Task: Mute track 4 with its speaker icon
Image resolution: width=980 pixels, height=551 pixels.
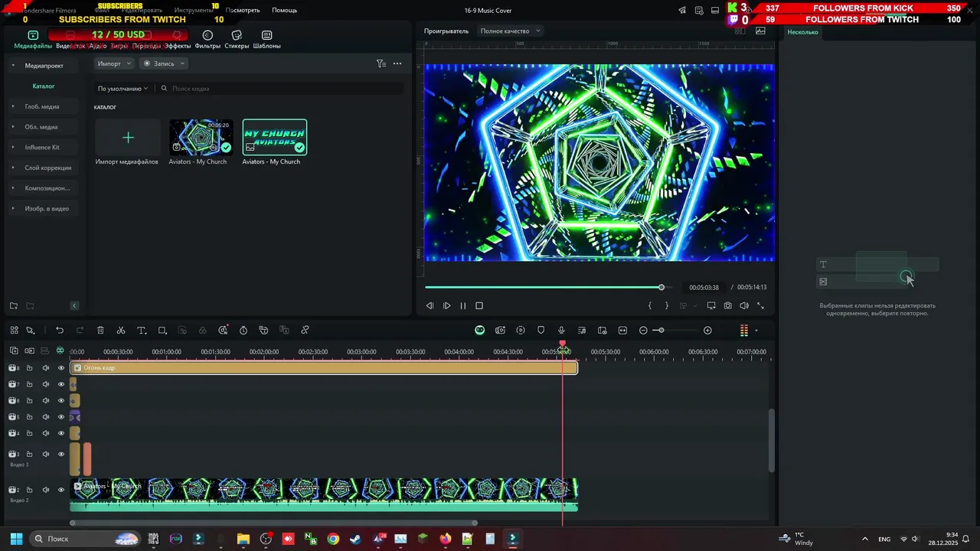Action: (45, 434)
